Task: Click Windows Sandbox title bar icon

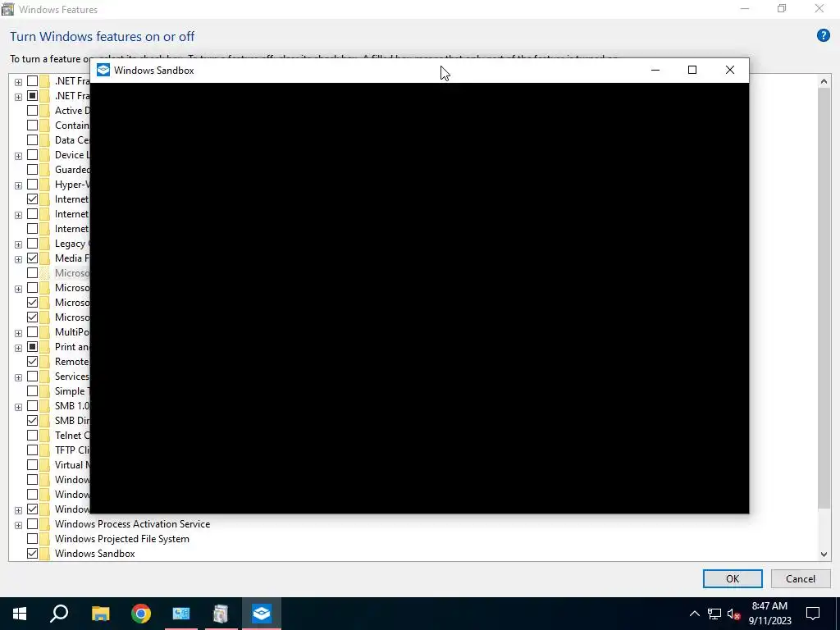Action: [103, 71]
